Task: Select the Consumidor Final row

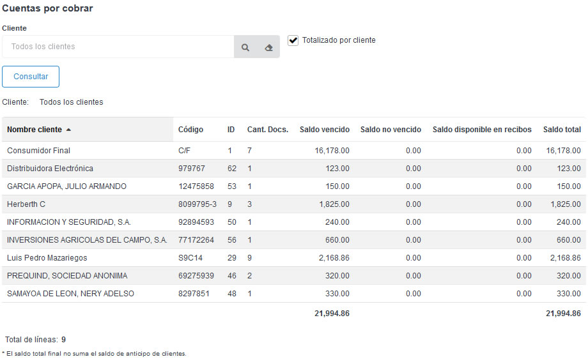Action: [x=38, y=151]
